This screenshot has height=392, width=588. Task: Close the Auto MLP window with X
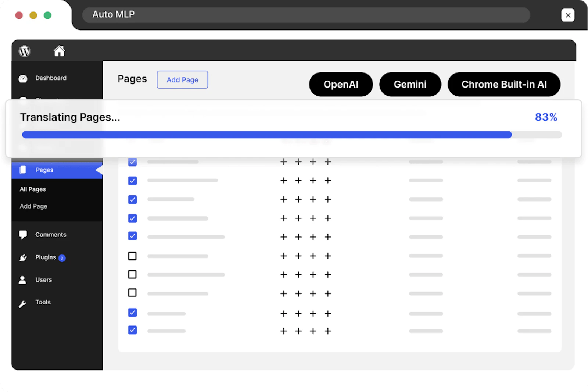click(568, 15)
